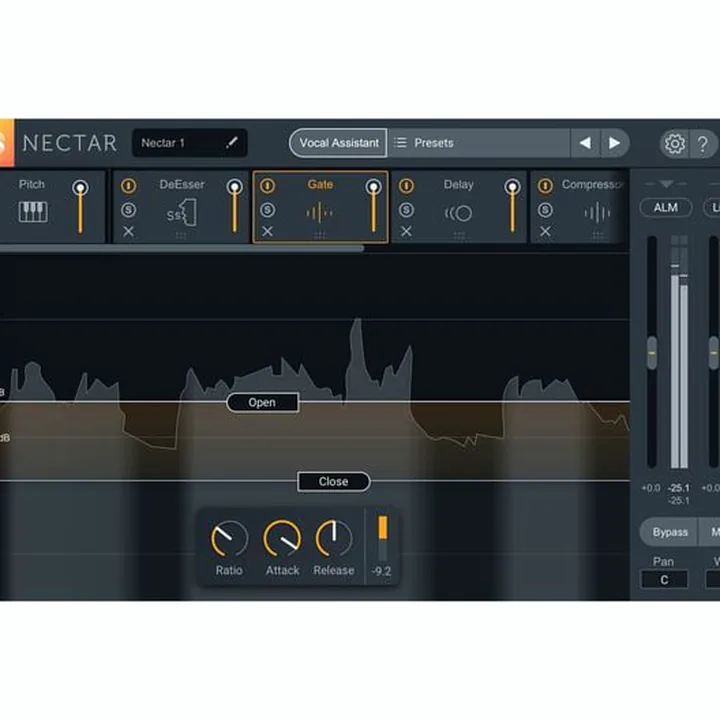Open settings gear
The height and width of the screenshot is (720, 720).
pyautogui.click(x=674, y=144)
